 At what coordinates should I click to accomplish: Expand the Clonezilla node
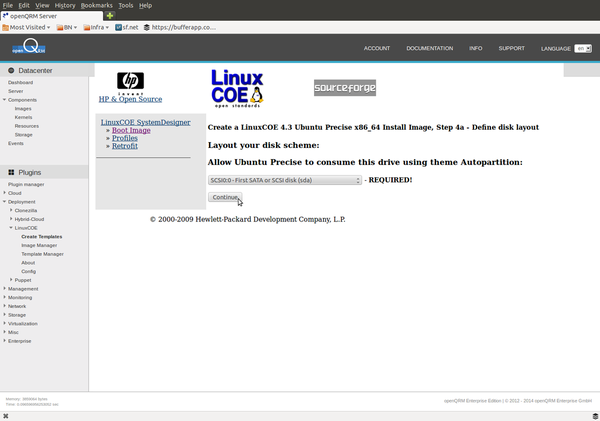coord(11,210)
